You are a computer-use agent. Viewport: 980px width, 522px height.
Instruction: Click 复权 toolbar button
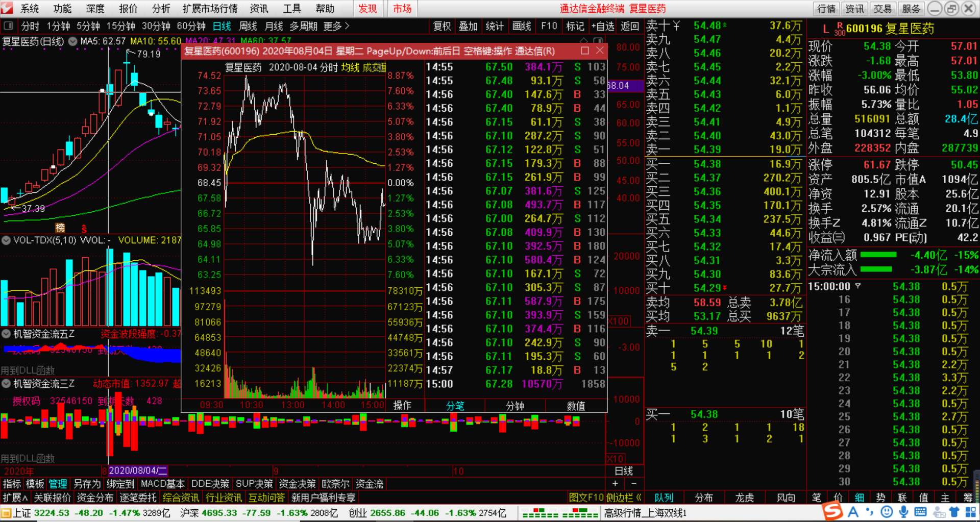[442, 26]
